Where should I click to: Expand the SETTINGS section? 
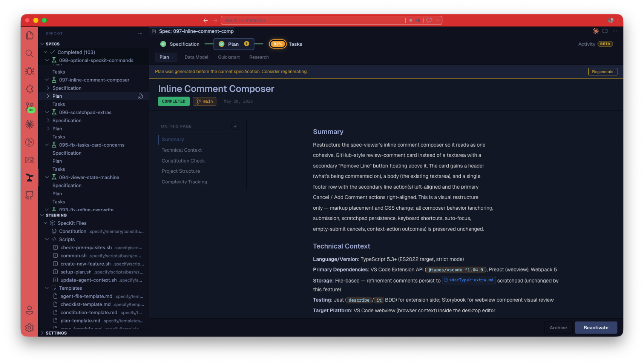[x=42, y=333]
